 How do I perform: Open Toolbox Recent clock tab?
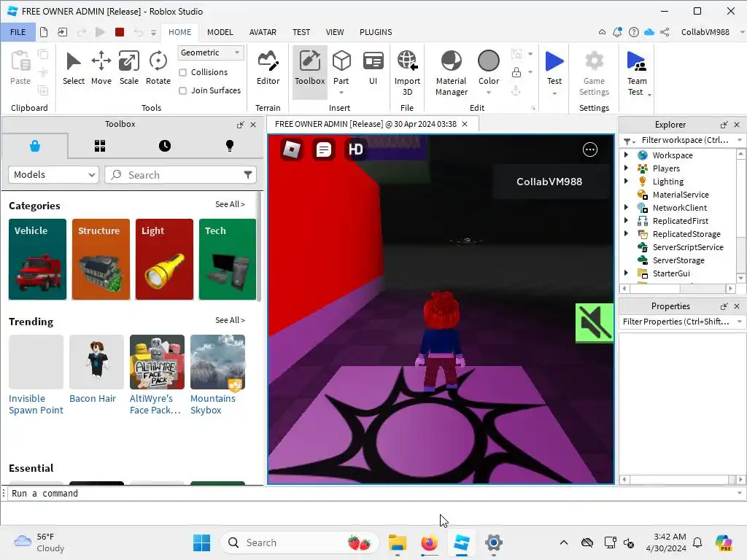(x=165, y=146)
